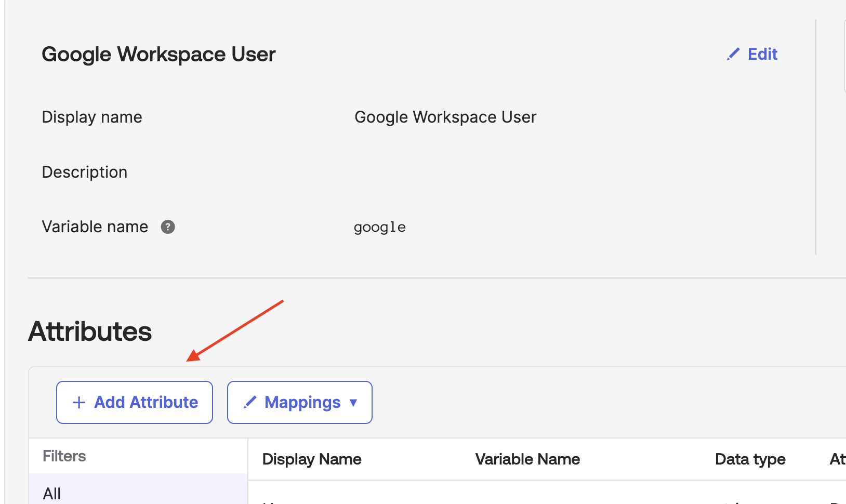Sort by Variable Name column header
The image size is (846, 504).
(527, 459)
